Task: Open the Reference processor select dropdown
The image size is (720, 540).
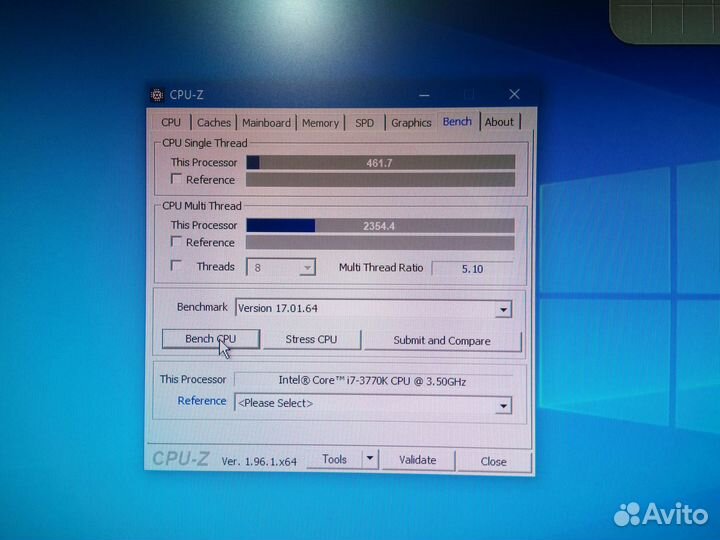Action: pos(503,405)
